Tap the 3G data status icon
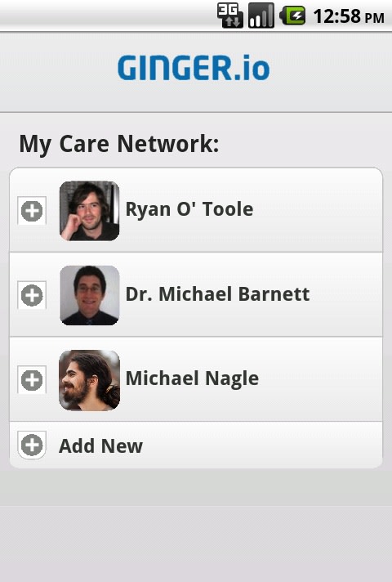 [x=230, y=16]
